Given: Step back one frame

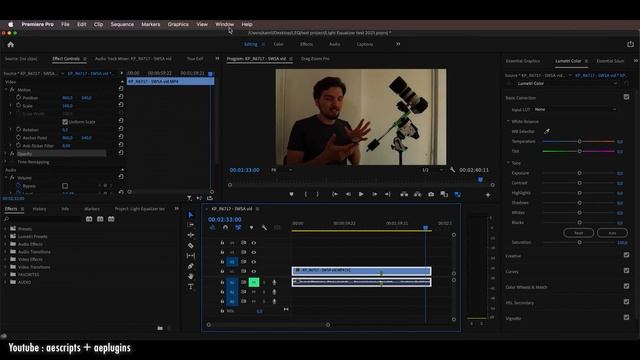Looking at the screenshot, I should 348,195.
